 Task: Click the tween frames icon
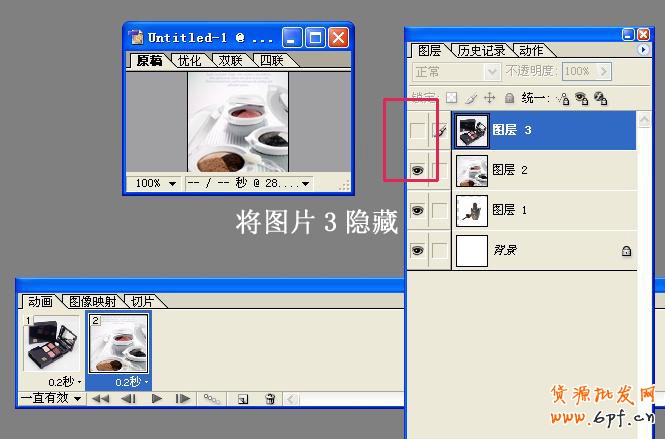(212, 399)
